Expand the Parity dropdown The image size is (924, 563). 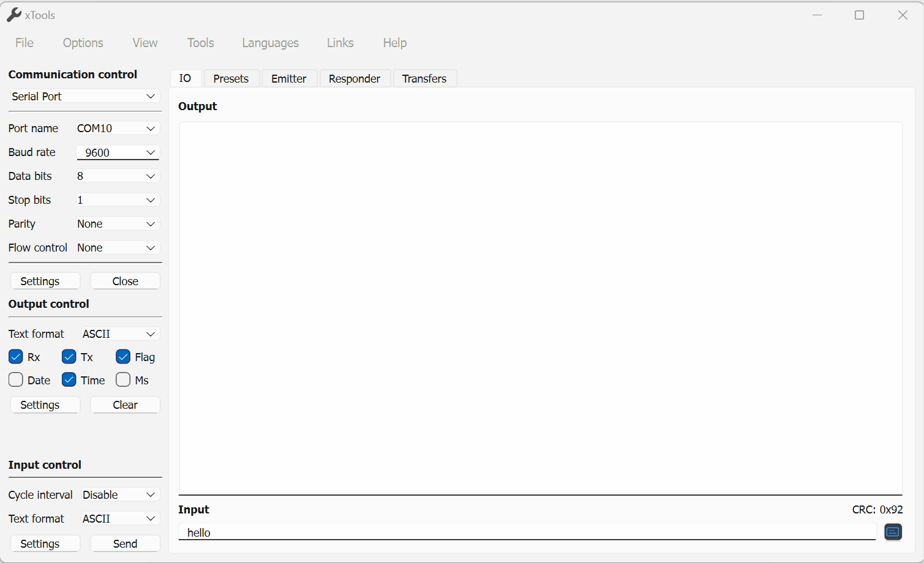tap(117, 224)
